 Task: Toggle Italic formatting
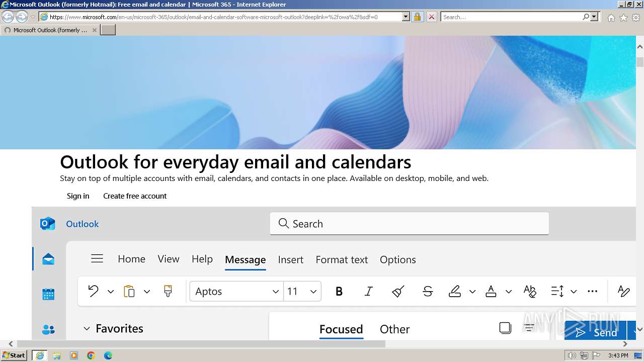(369, 292)
